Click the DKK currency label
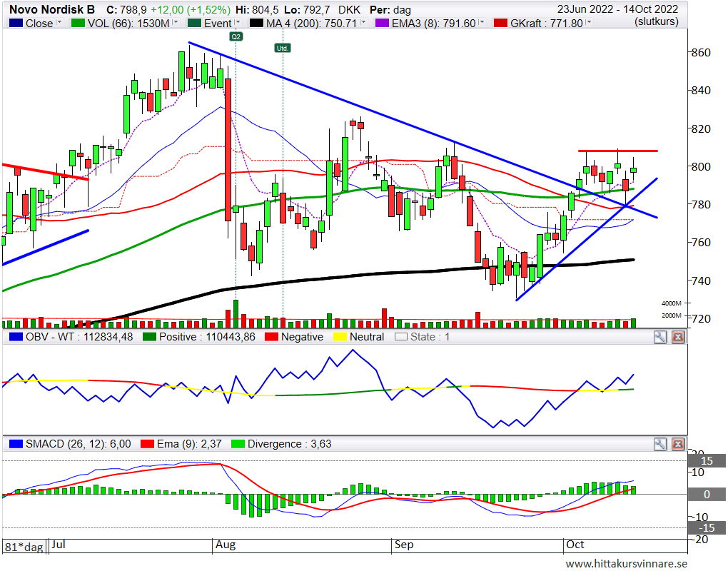Image resolution: width=728 pixels, height=571 pixels. (x=349, y=10)
